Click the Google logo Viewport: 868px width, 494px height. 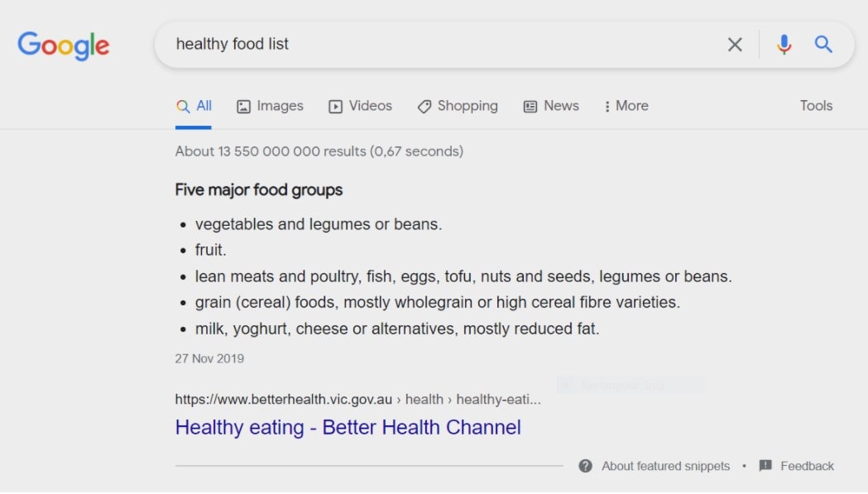(x=63, y=46)
